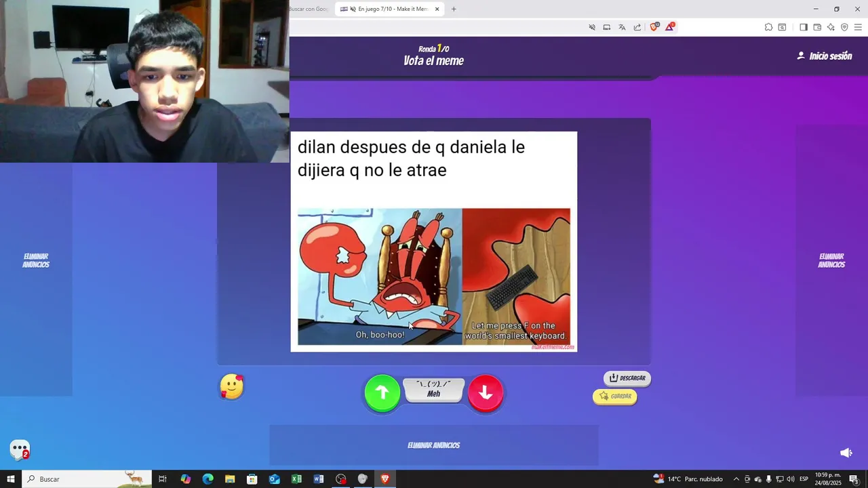868x488 pixels.
Task: Click the install app icon in address bar
Action: (x=607, y=27)
